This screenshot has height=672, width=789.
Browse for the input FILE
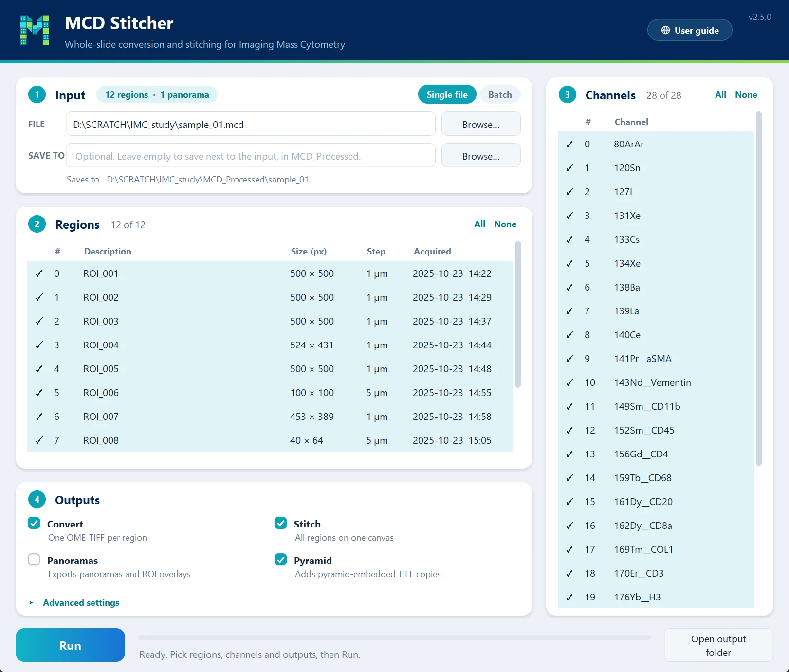coord(481,124)
